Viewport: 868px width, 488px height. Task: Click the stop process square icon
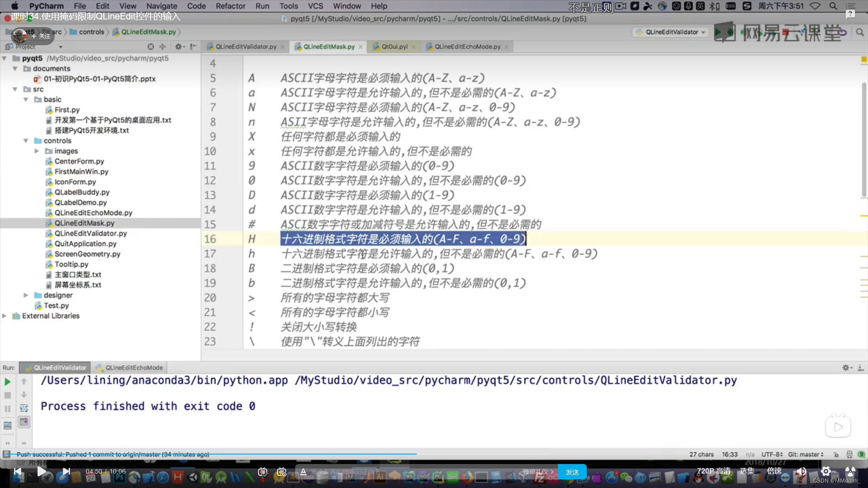[x=8, y=395]
